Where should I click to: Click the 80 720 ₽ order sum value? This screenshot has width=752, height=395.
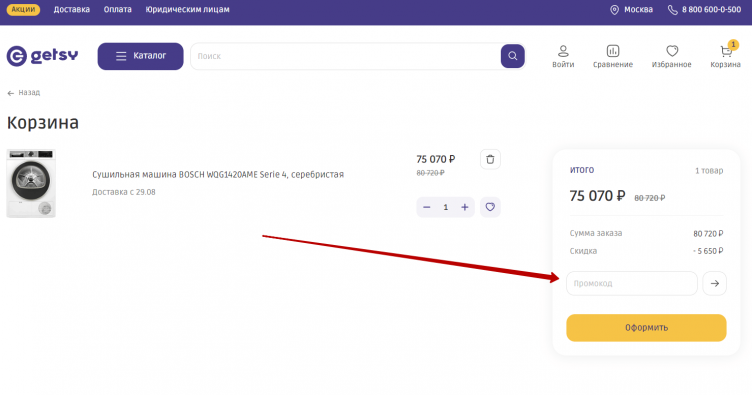[708, 233]
